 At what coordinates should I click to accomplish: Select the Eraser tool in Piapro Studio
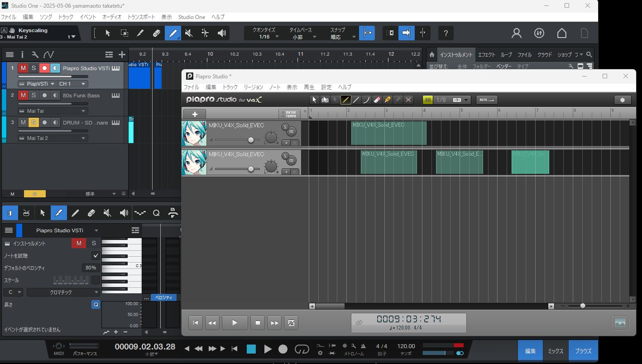[377, 100]
